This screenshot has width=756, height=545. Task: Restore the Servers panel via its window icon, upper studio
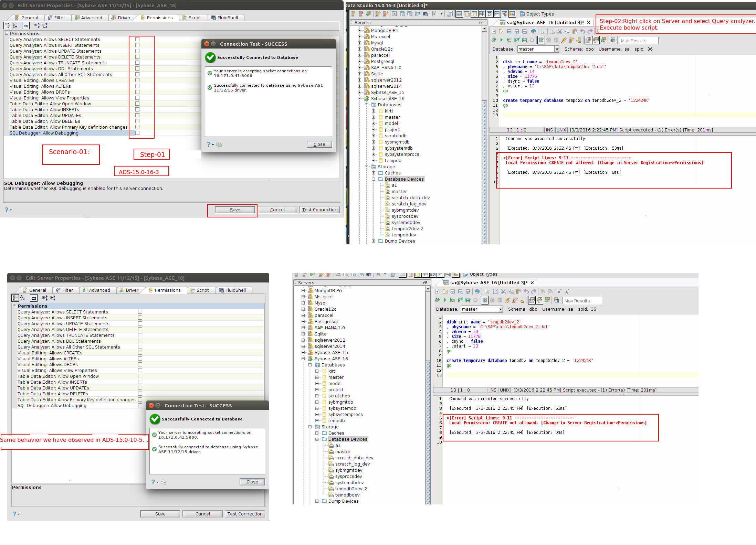coord(481,22)
